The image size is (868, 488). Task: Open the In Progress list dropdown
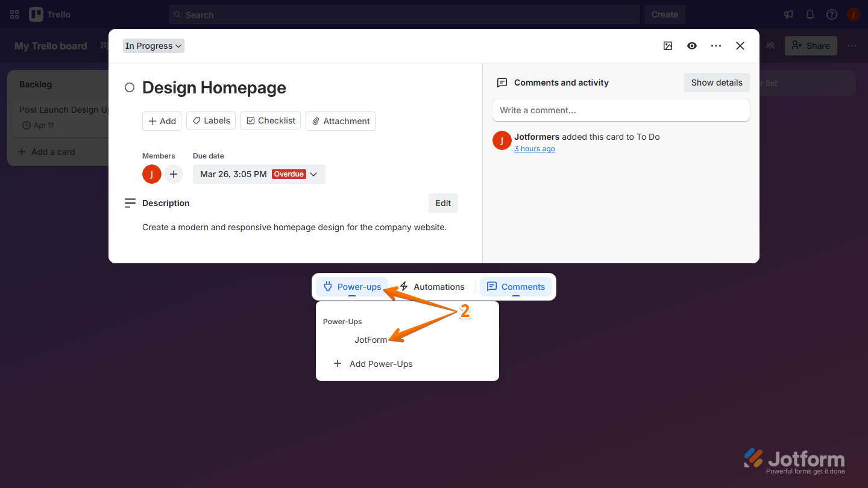point(154,46)
